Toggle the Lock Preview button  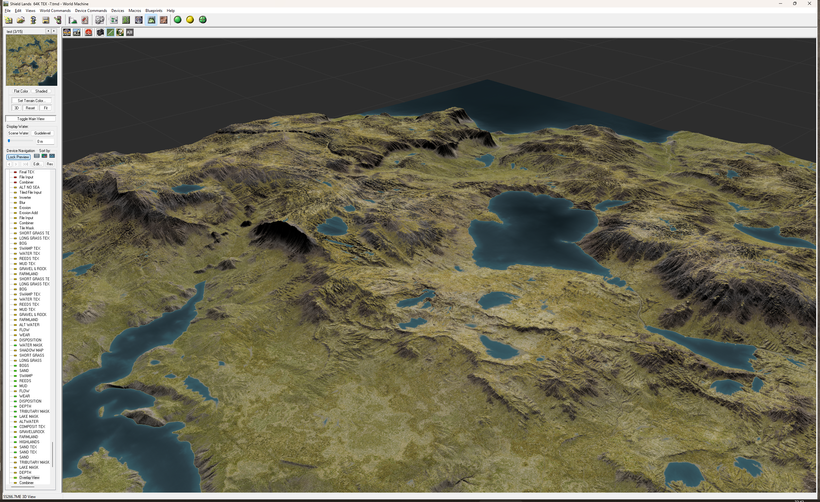tap(18, 156)
